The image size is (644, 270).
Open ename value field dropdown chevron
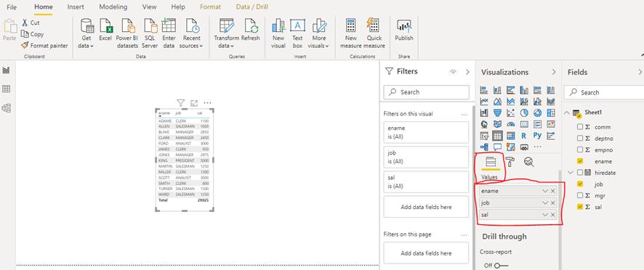[545, 191]
